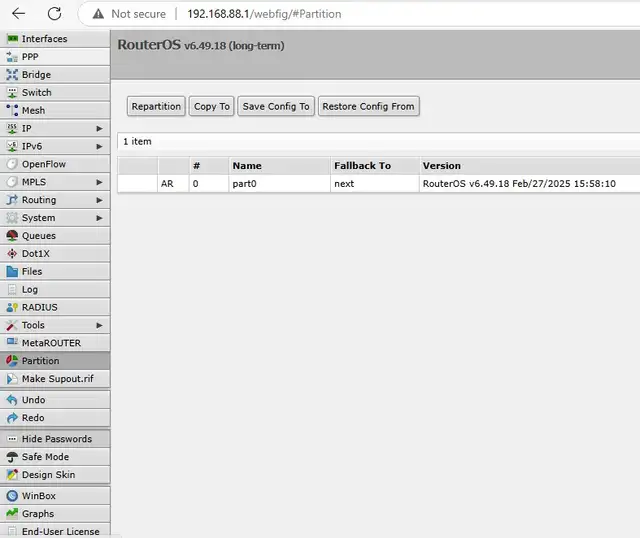Image resolution: width=640 pixels, height=538 pixels.
Task: Click the Queues sidebar icon
Action: [12, 236]
